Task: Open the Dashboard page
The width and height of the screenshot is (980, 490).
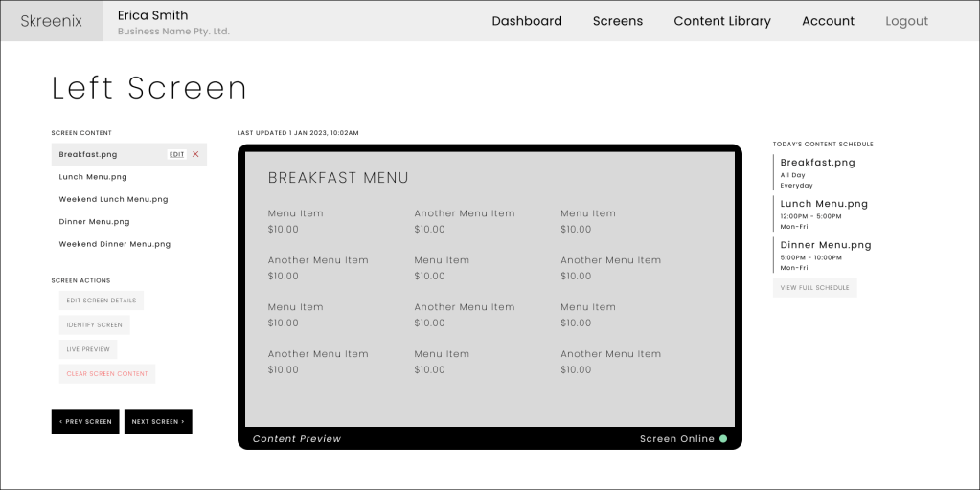Action: click(527, 21)
